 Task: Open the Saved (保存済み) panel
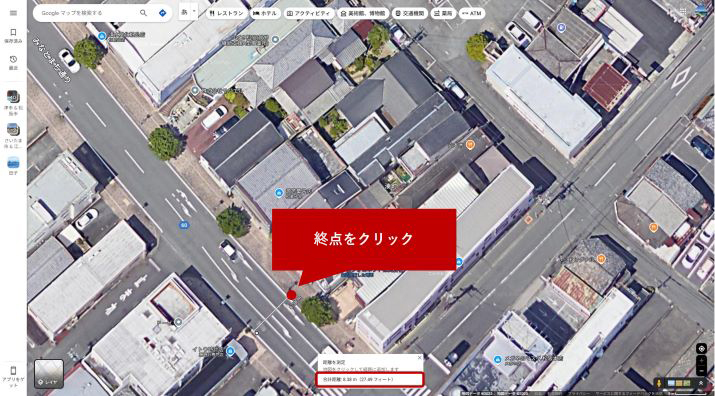coord(13,36)
